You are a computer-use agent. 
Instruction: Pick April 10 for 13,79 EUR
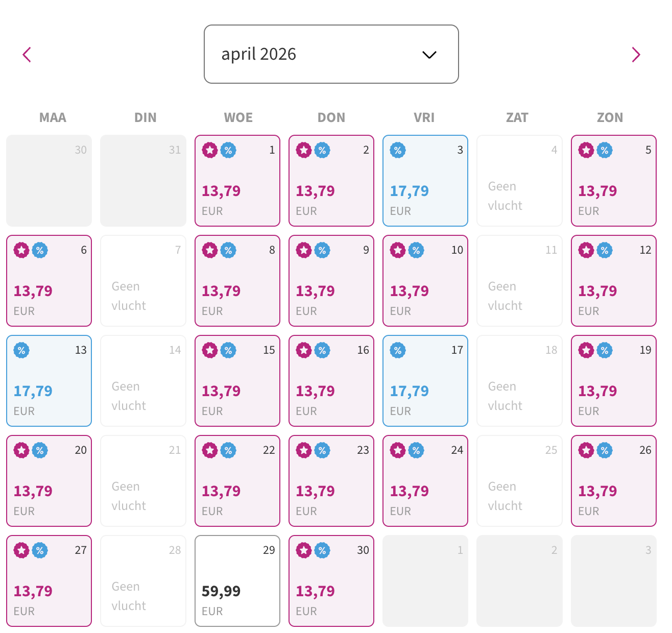click(x=425, y=281)
